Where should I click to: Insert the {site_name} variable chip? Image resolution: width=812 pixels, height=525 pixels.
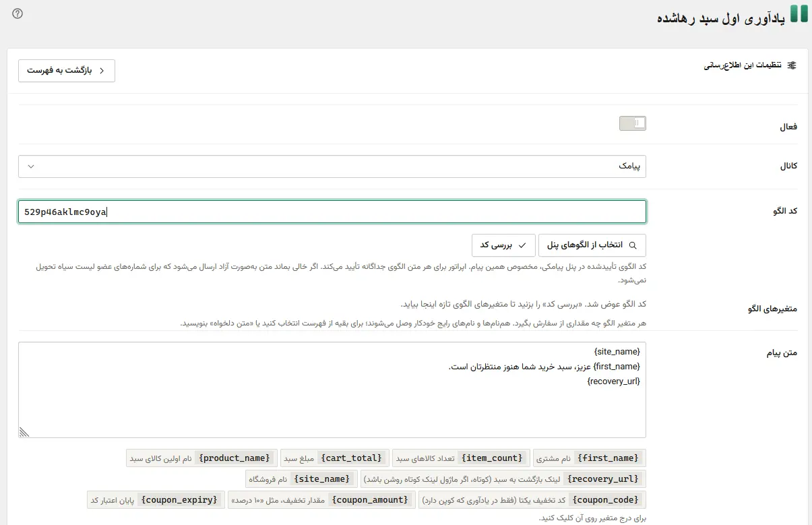click(x=301, y=479)
